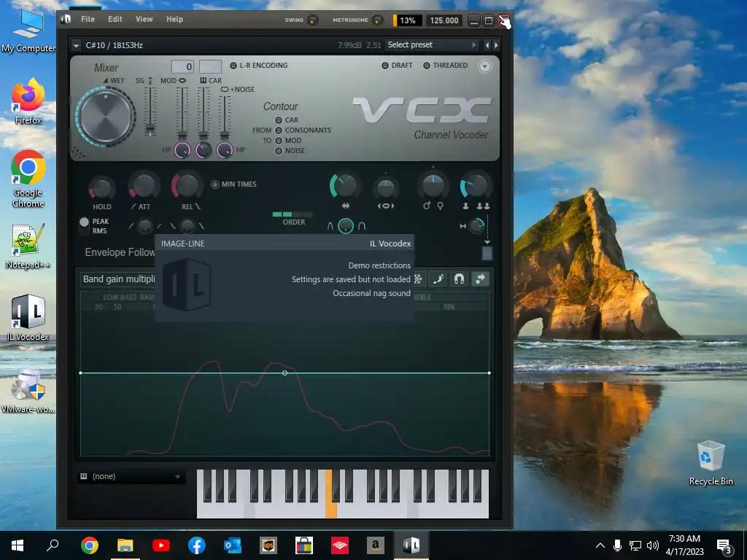Open the File menu
This screenshot has width=747, height=560.
pos(88,19)
